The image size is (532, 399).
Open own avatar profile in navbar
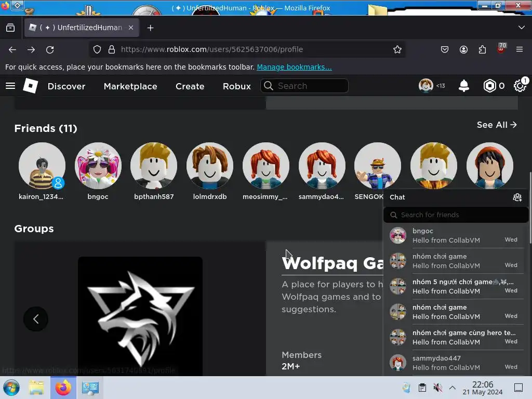click(426, 86)
